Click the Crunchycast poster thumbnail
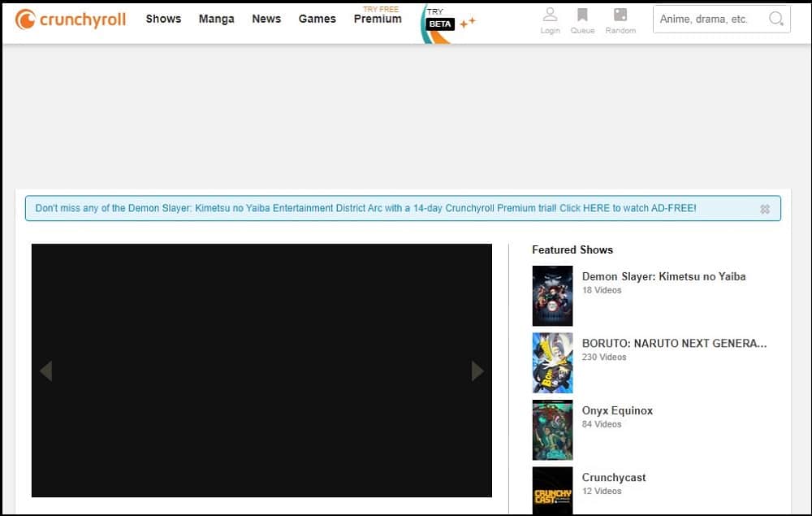The height and width of the screenshot is (516, 812). (x=552, y=490)
